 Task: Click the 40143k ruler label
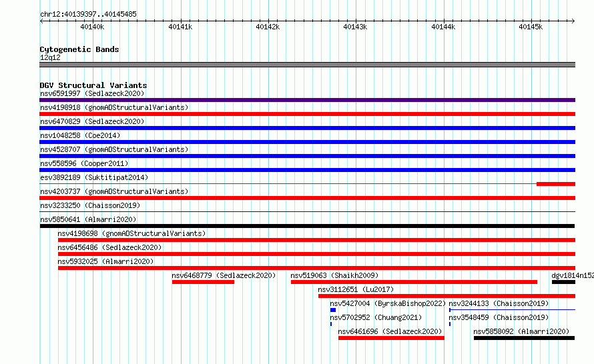click(x=355, y=27)
